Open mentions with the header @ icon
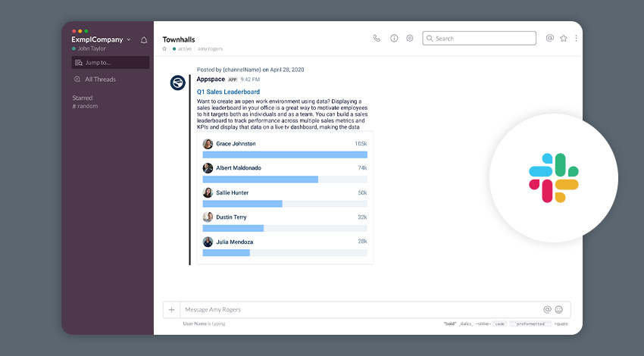This screenshot has height=356, width=644. (549, 38)
